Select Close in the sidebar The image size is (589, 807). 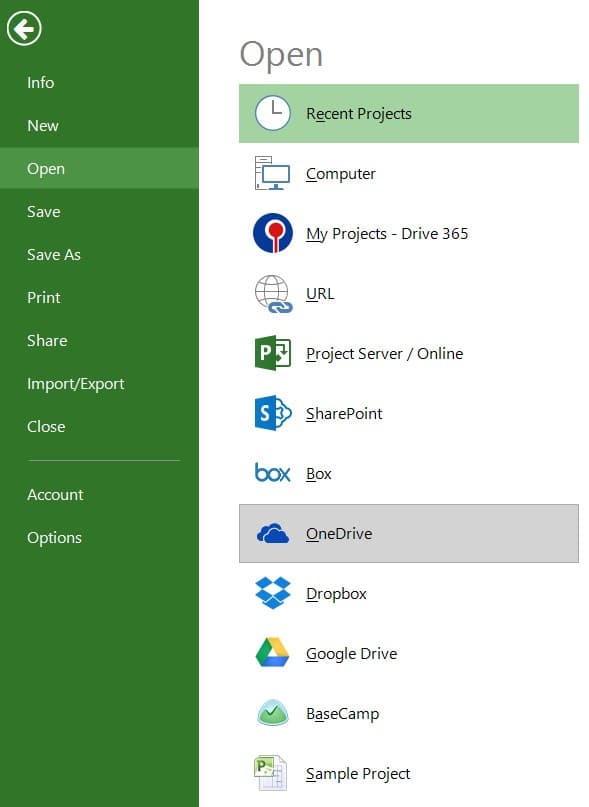[46, 427]
